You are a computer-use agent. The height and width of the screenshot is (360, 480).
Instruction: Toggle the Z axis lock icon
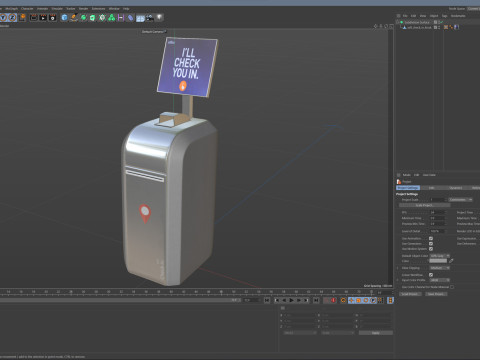coord(13,17)
